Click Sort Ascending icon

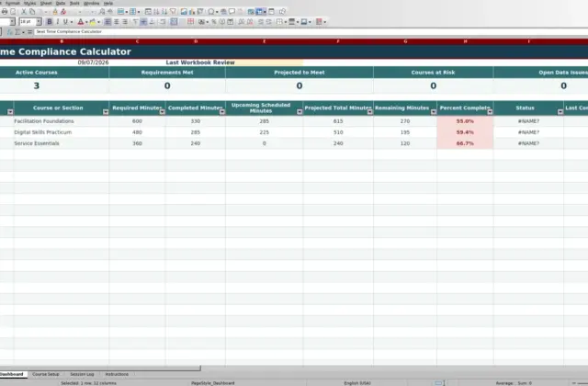click(156, 12)
